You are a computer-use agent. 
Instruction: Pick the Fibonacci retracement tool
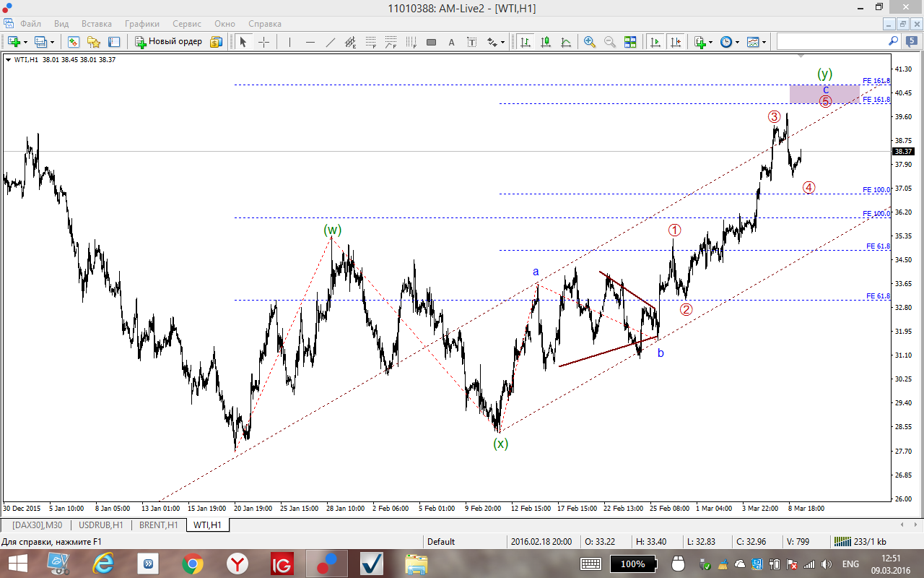pyautogui.click(x=371, y=42)
